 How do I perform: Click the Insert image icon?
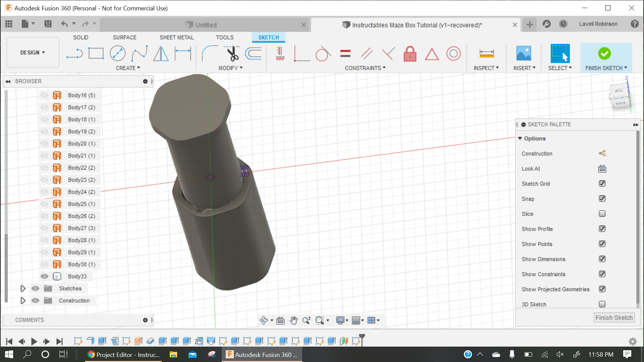524,53
